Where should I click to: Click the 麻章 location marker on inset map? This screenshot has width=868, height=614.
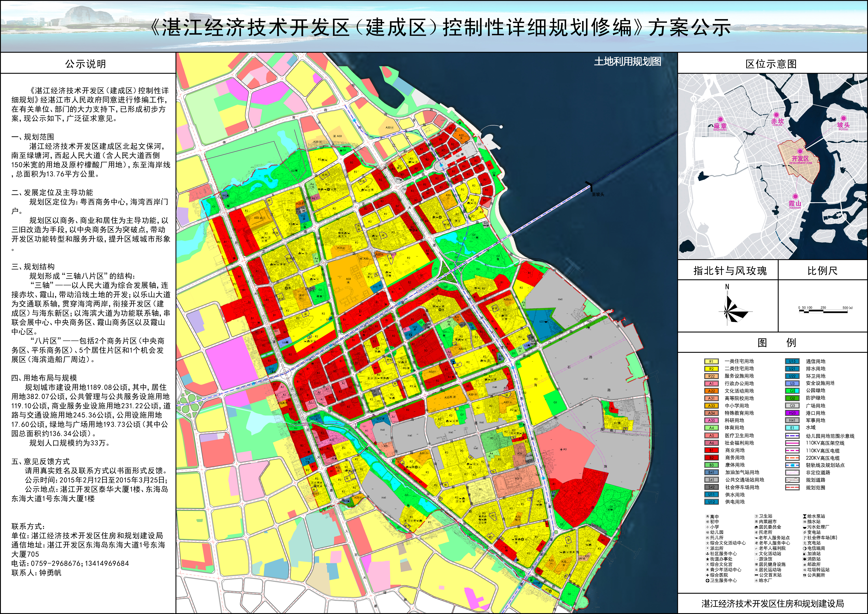pyautogui.click(x=720, y=119)
